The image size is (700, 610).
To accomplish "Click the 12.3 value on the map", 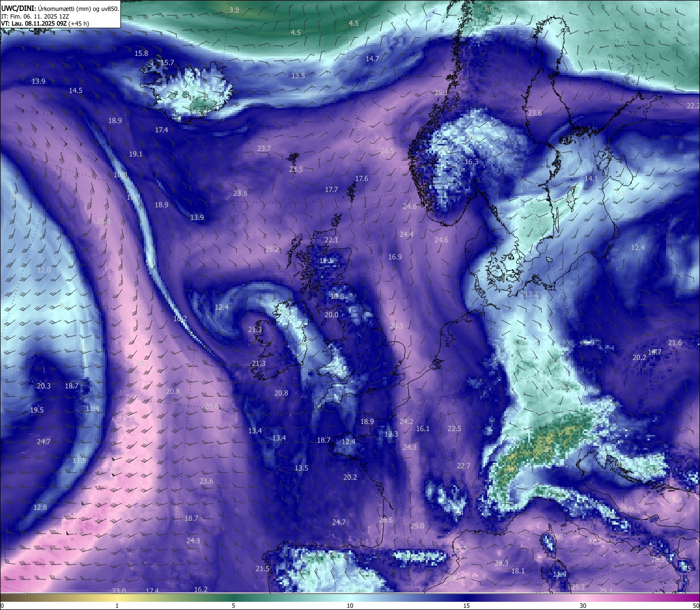I will (391, 434).
